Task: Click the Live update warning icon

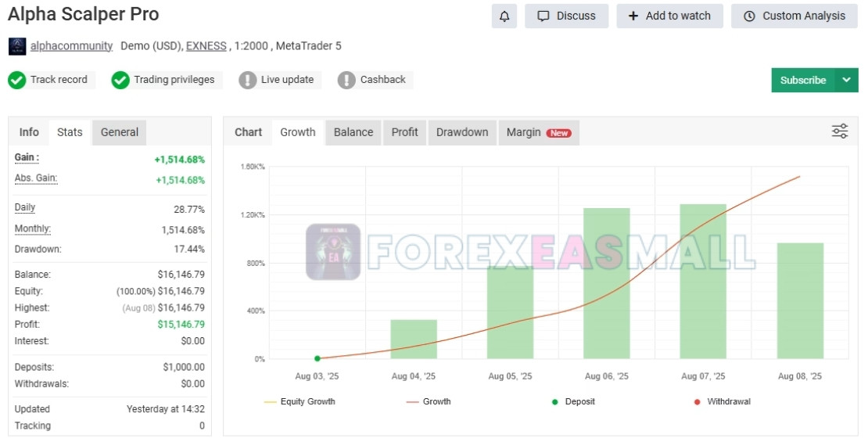Action: coord(247,81)
